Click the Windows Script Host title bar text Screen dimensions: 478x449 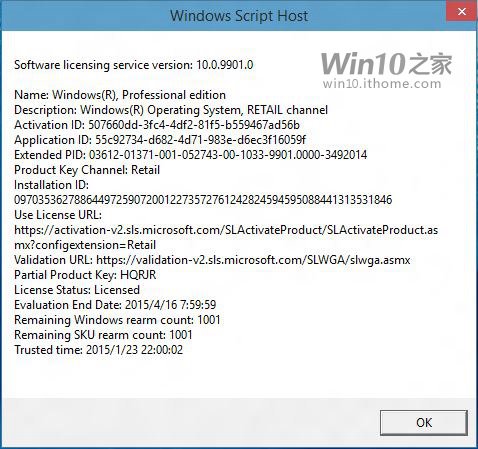click(x=239, y=16)
